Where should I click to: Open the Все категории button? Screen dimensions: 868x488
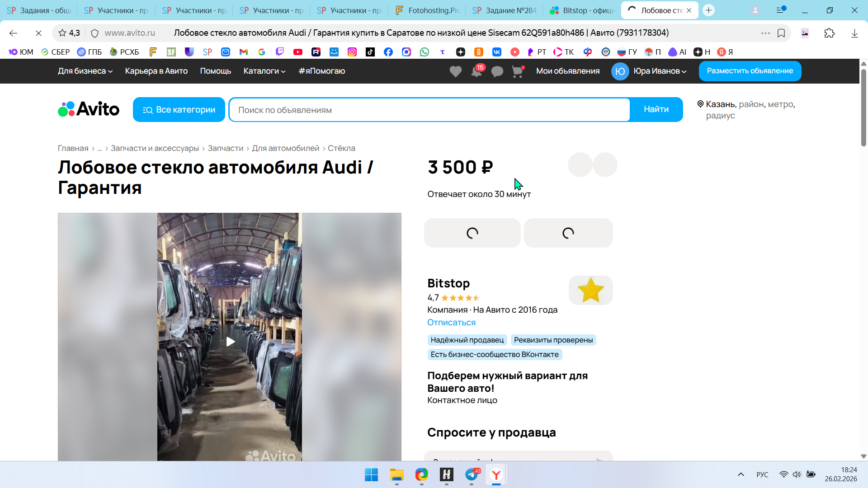click(179, 109)
